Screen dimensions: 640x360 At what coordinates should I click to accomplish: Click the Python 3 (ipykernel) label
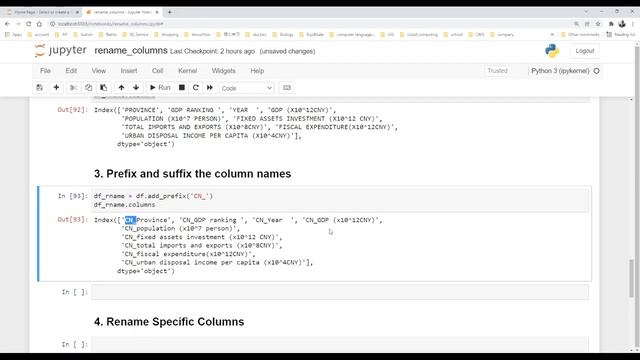[560, 71]
